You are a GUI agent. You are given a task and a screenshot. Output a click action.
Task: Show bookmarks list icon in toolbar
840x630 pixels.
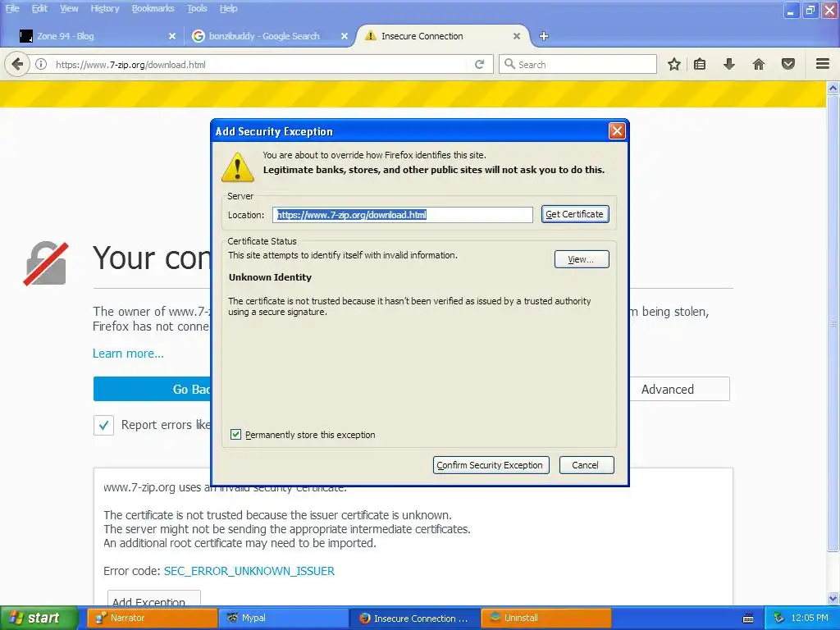click(x=700, y=64)
